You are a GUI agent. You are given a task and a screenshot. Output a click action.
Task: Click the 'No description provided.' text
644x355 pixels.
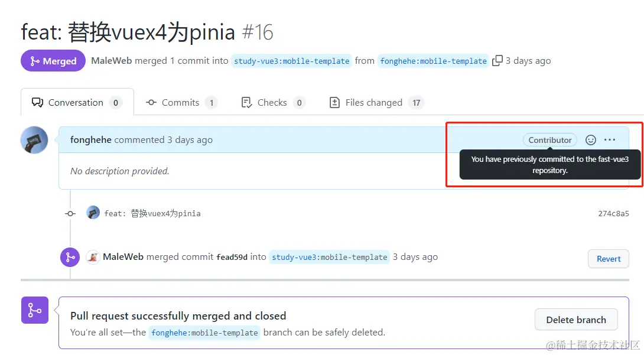coord(119,171)
